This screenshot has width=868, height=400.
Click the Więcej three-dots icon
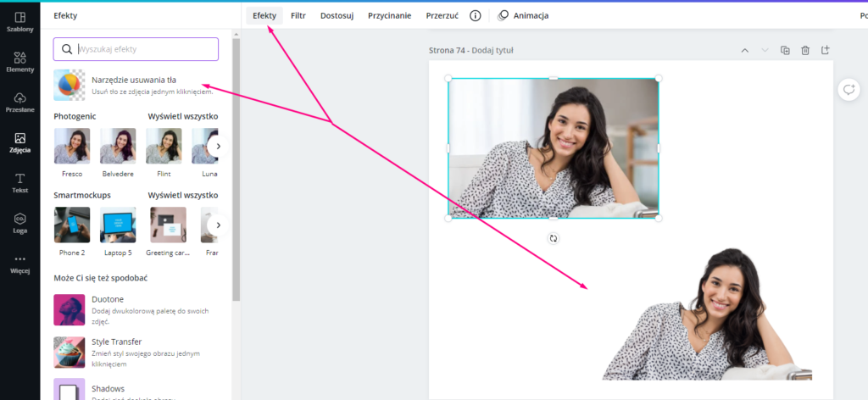(19, 264)
